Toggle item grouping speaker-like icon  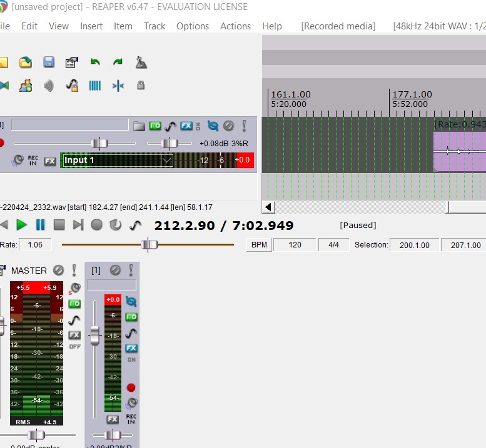point(49,86)
